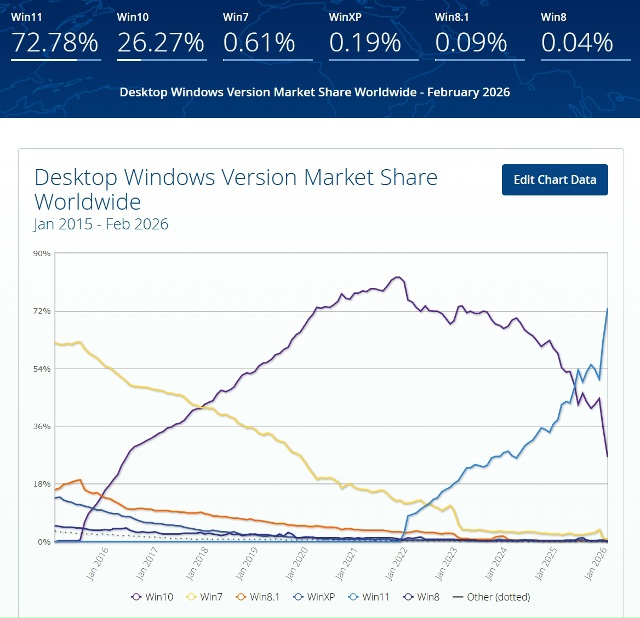Click the Win10 line peak near Jan 2022
The height and width of the screenshot is (618, 640).
(x=398, y=277)
